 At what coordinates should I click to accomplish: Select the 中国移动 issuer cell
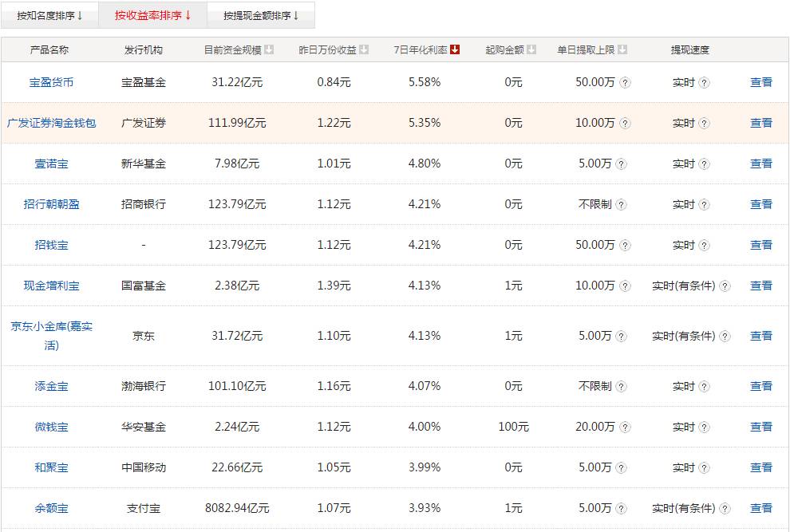point(144,467)
